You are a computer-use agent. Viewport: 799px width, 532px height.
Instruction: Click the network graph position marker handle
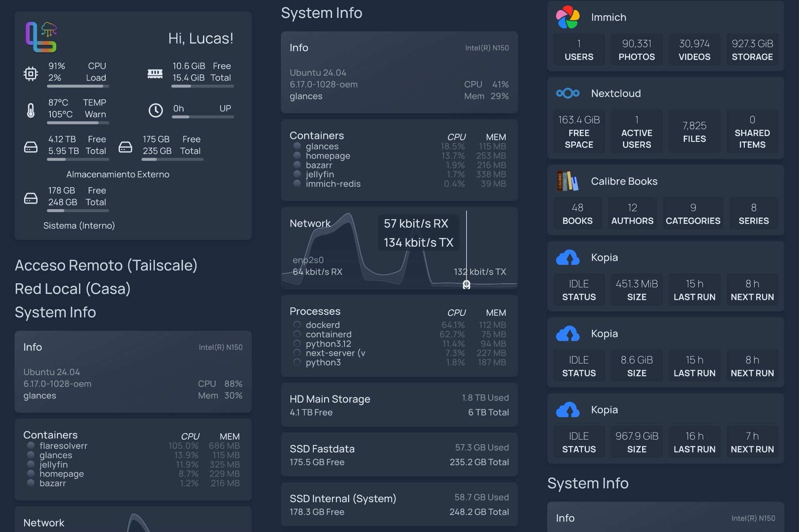click(466, 285)
